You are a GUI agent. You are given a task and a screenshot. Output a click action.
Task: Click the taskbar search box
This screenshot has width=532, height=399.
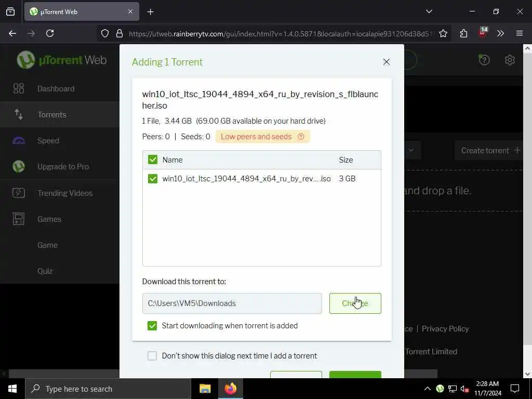[x=108, y=389]
